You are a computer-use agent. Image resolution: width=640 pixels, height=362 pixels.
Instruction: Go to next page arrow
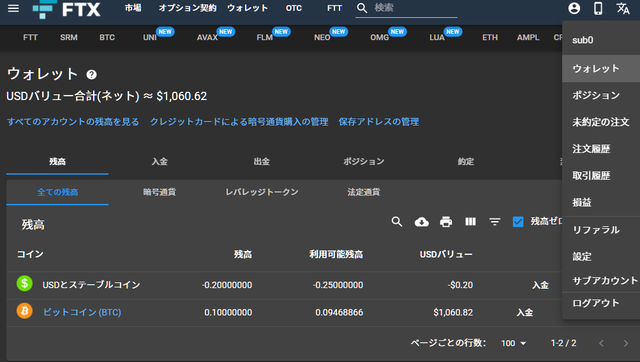point(625,343)
